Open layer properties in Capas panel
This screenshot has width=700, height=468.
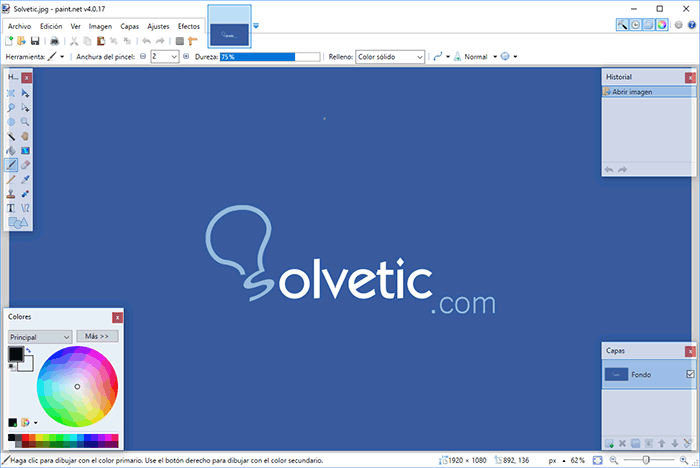[x=688, y=443]
